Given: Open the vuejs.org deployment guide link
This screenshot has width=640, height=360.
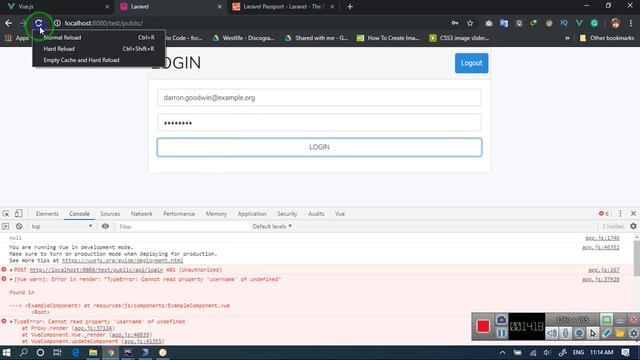Looking at the screenshot, I should click(x=122, y=260).
